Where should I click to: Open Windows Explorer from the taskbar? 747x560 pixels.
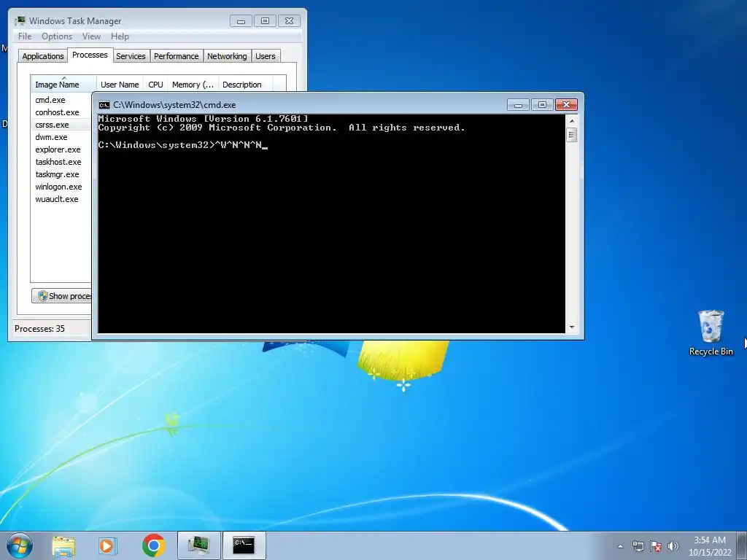[x=63, y=545]
